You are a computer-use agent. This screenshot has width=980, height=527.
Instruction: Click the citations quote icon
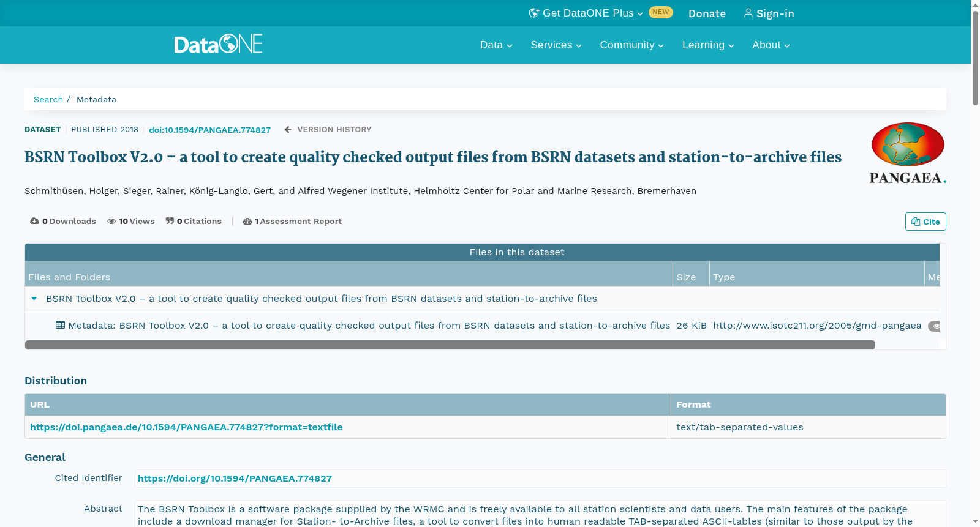[x=170, y=221]
